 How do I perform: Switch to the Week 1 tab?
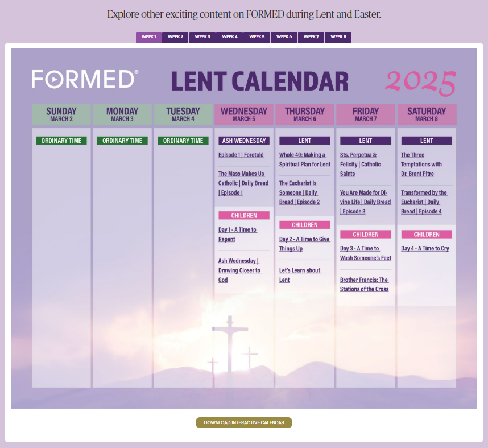148,37
